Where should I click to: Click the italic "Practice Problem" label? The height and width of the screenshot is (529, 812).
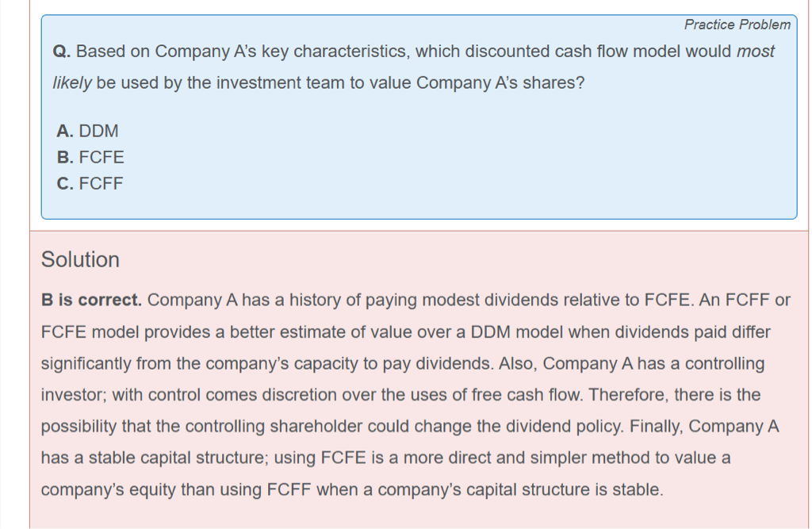click(737, 25)
